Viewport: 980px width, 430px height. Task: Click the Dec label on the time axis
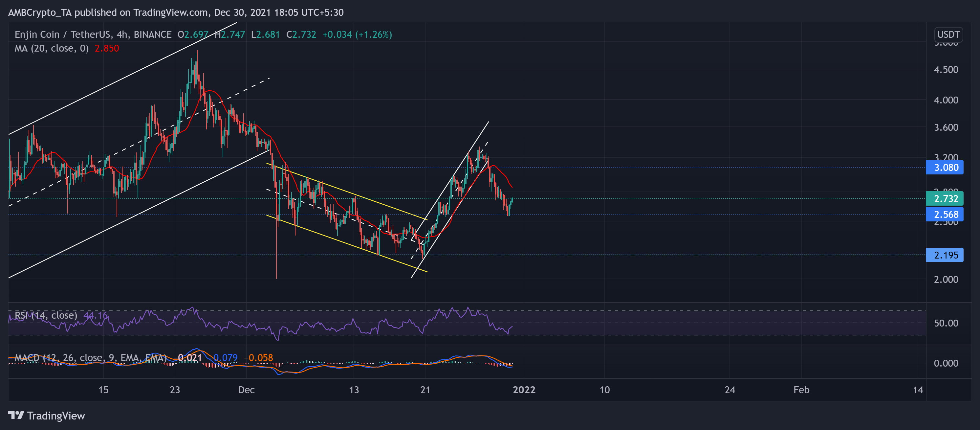pyautogui.click(x=247, y=390)
